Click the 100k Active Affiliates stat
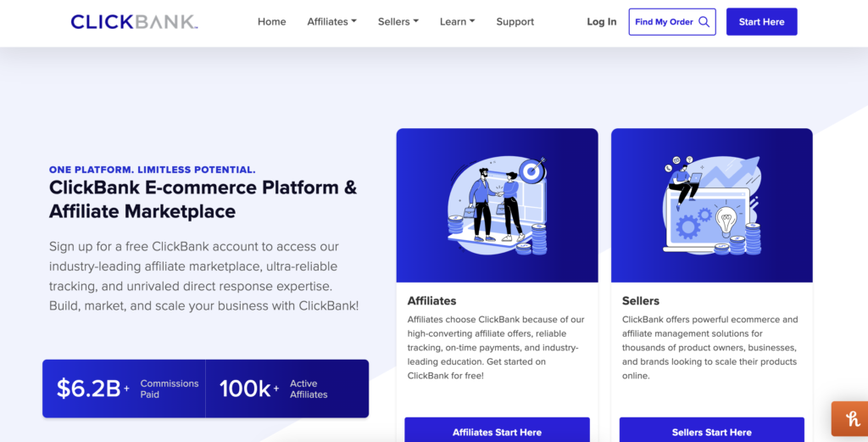868x442 pixels. pos(287,389)
